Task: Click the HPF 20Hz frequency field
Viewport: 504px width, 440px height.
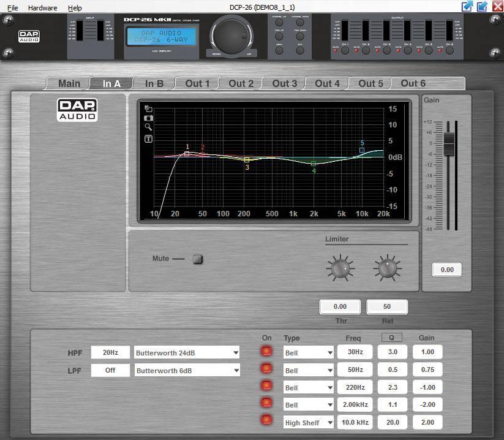Action: point(110,352)
